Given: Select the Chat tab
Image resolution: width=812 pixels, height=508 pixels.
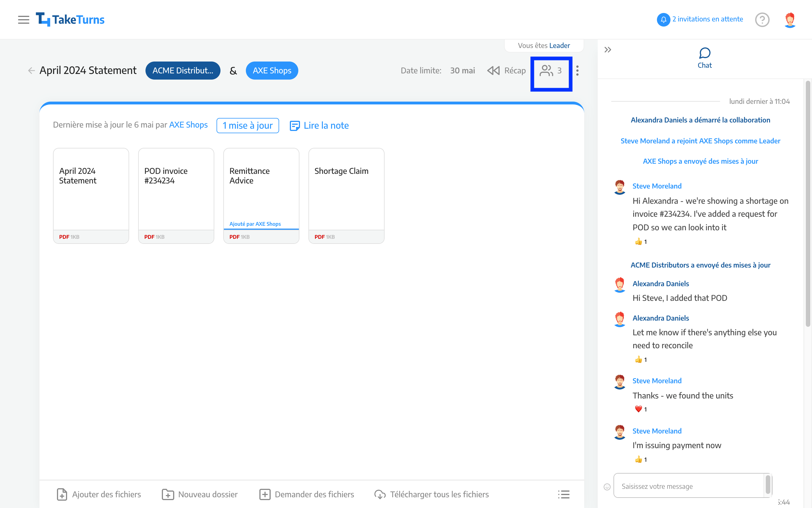Looking at the screenshot, I should pyautogui.click(x=704, y=58).
